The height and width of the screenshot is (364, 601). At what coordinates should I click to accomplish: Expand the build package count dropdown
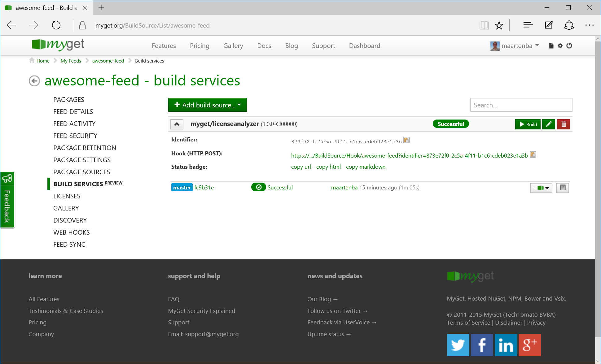tap(541, 188)
